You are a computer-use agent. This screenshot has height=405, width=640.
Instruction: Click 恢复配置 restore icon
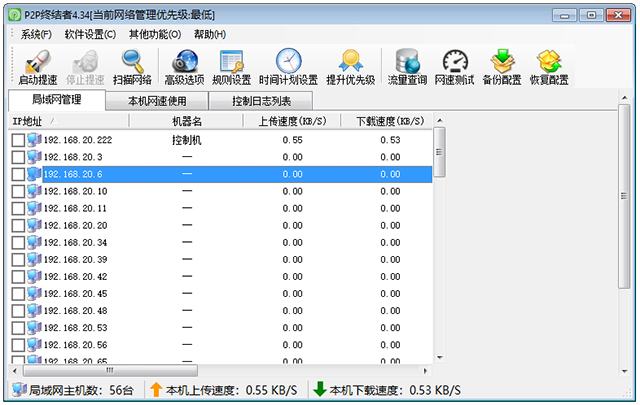(x=549, y=61)
